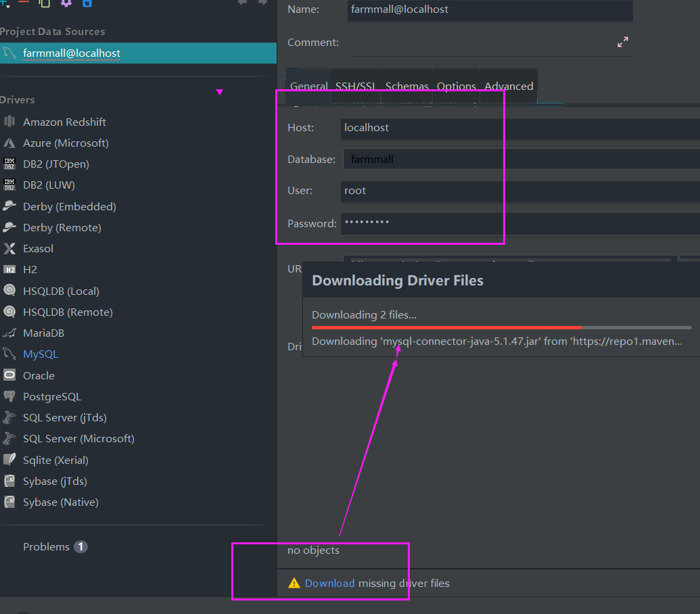Click the User field containing root
The image size is (700, 614).
coord(520,191)
